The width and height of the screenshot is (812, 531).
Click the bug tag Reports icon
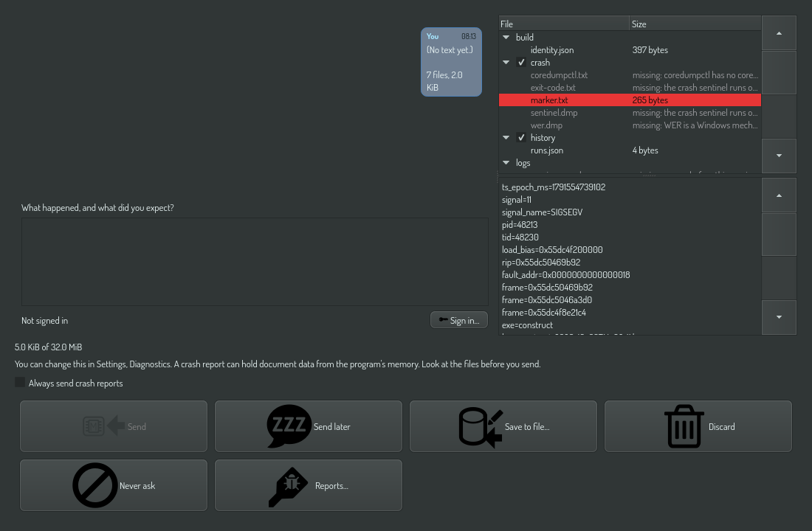coord(289,487)
